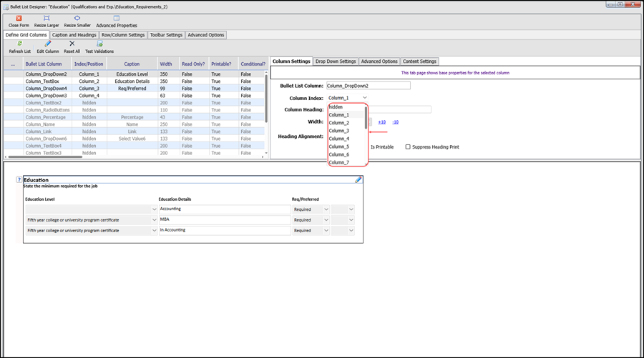644x358 pixels.
Task: Open Advanced Properties toolbar icon
Action: coord(117,18)
